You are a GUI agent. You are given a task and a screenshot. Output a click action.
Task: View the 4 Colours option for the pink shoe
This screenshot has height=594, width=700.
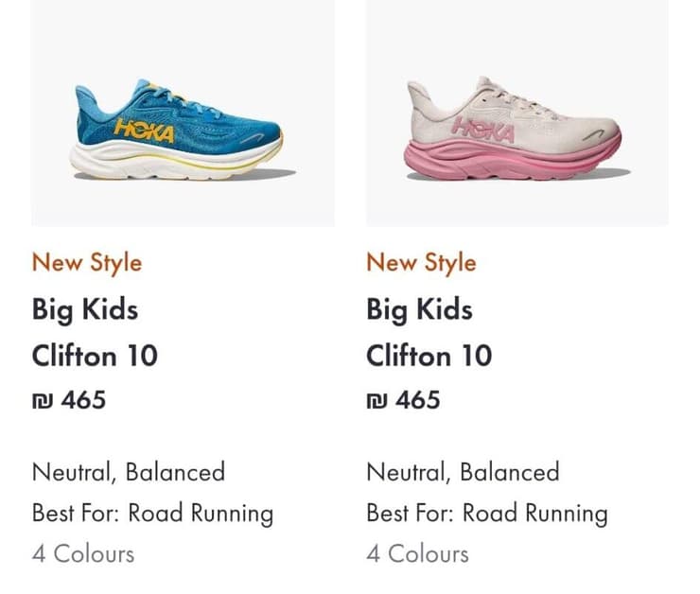(417, 553)
